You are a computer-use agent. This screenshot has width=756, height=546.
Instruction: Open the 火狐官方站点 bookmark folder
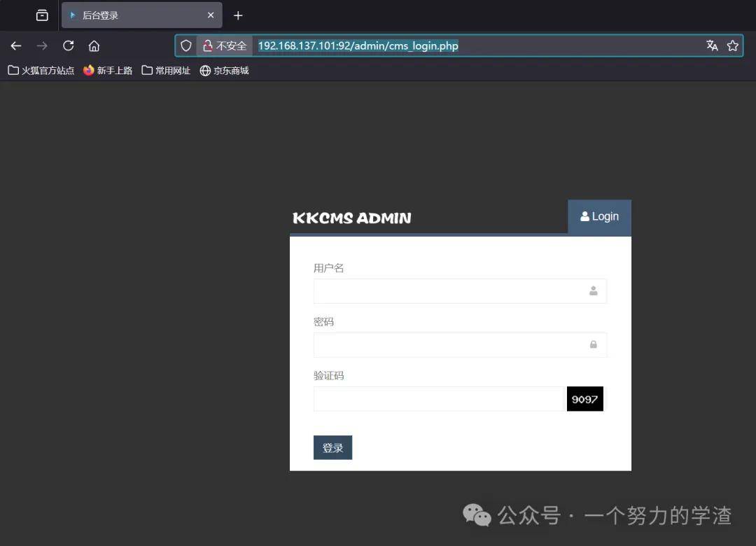[x=41, y=71]
